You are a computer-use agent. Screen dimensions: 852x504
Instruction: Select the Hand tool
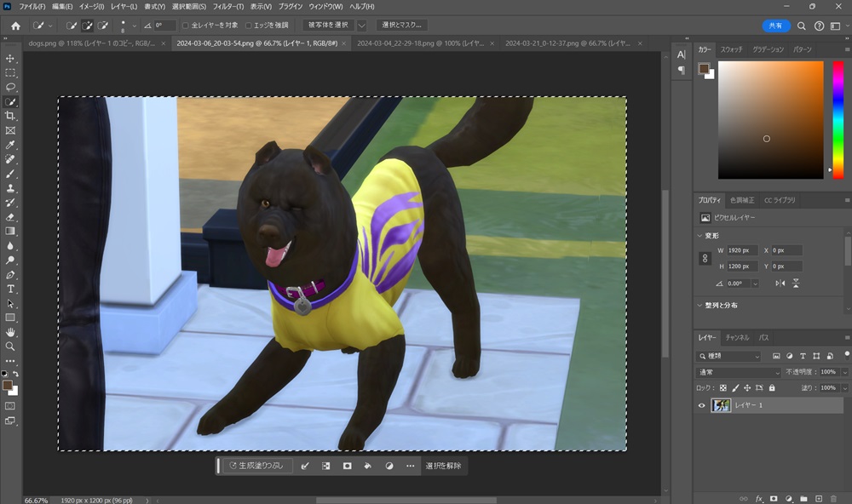[x=10, y=332]
